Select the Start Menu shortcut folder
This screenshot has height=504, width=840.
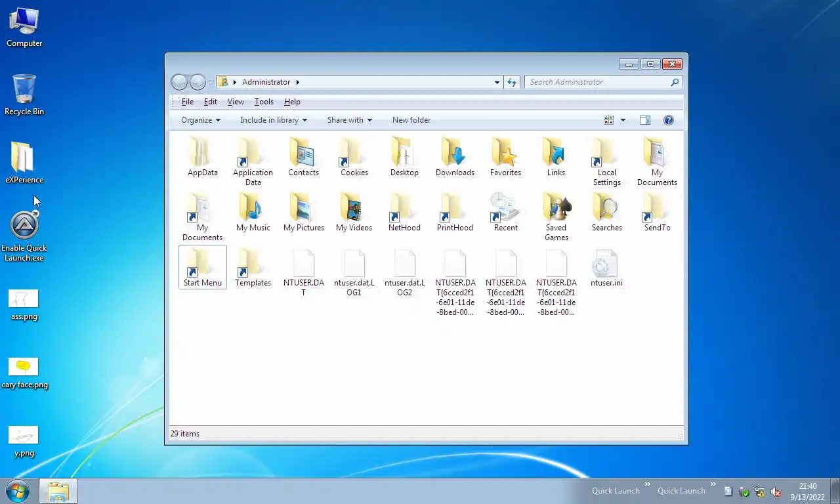point(203,268)
